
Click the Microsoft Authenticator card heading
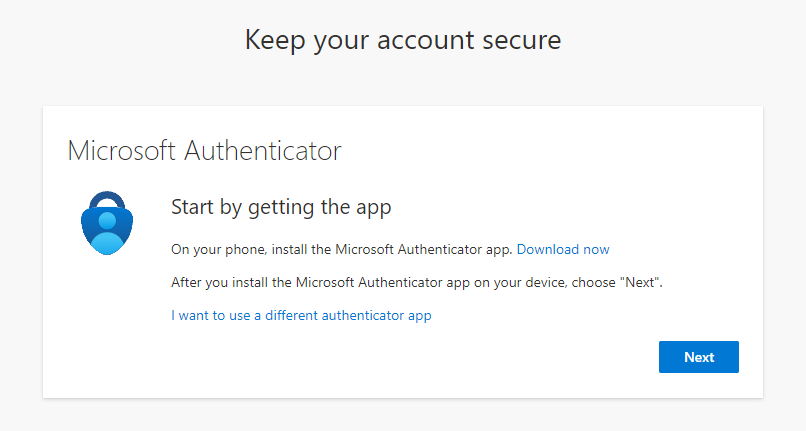(x=205, y=151)
